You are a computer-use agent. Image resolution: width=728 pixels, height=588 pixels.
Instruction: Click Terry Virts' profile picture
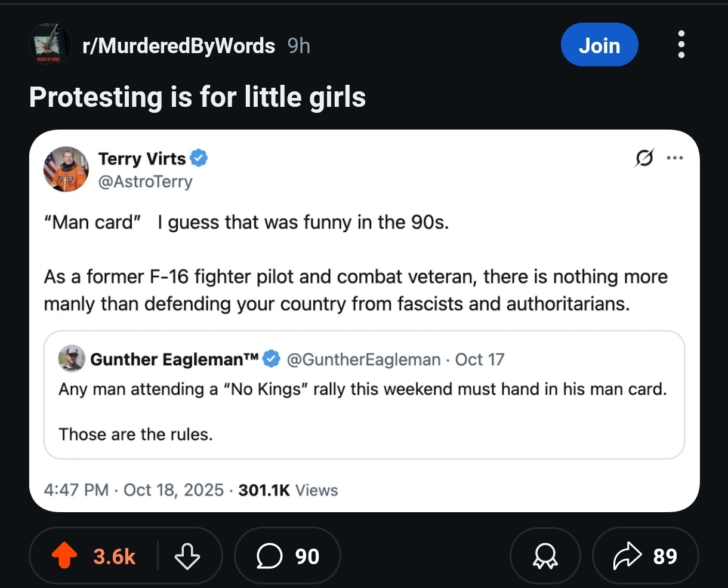point(66,169)
